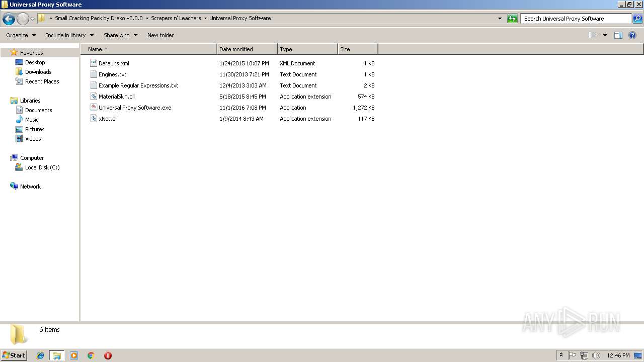This screenshot has width=644, height=362.
Task: Open the Documents library
Action: click(x=38, y=110)
